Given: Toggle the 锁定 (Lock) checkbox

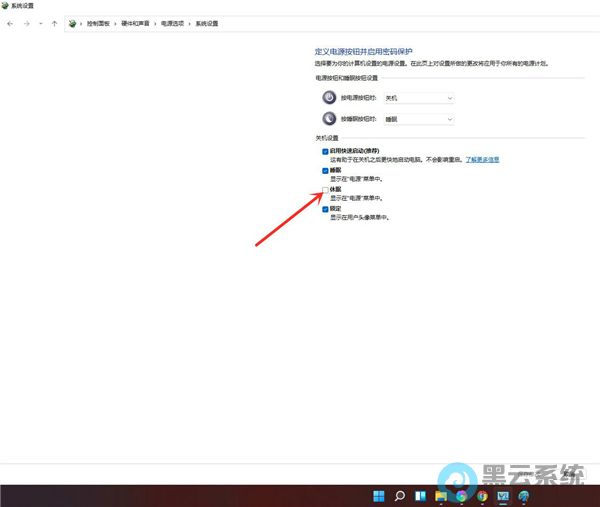Looking at the screenshot, I should 325,209.
